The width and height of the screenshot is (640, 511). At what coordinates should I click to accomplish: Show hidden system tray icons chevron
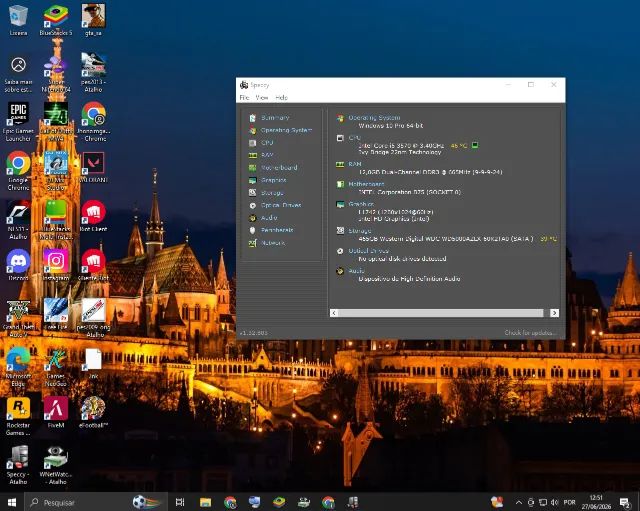point(519,502)
